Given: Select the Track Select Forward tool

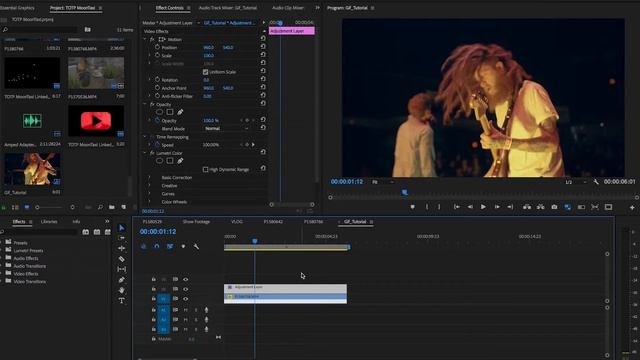Looking at the screenshot, I should (122, 238).
